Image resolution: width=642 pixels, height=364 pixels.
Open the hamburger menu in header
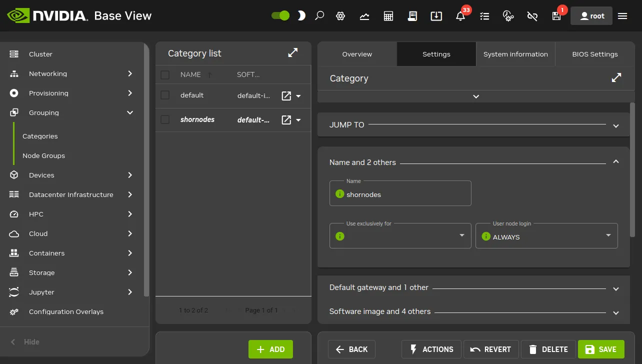point(622,16)
